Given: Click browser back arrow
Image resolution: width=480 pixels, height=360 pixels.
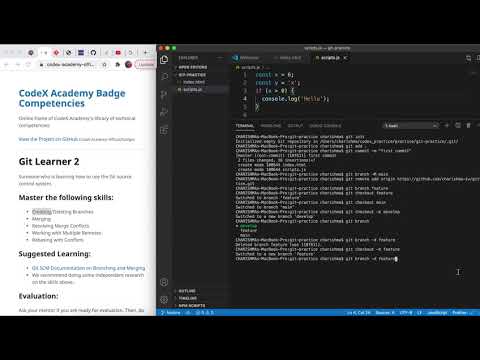Looking at the screenshot, I should (x=6, y=65).
